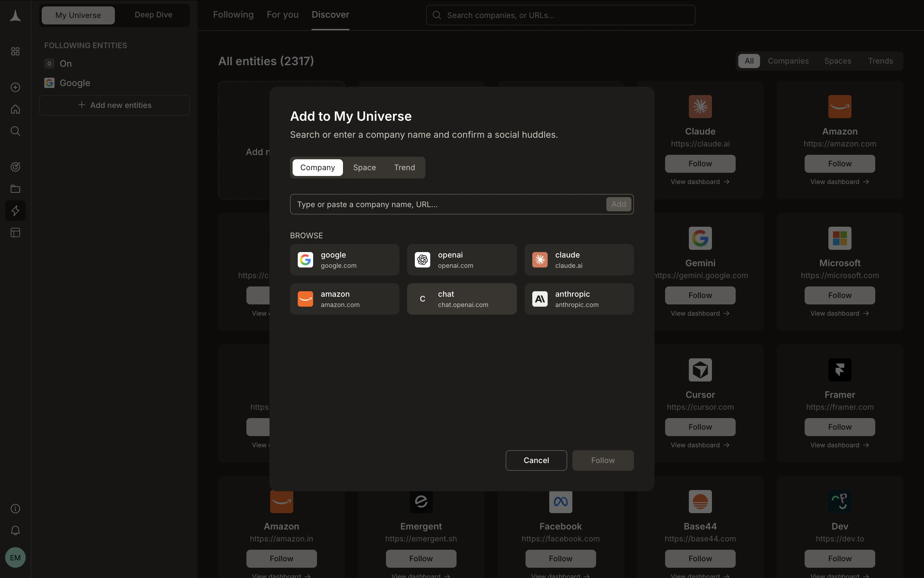Select the Company tab in dialog

(317, 167)
